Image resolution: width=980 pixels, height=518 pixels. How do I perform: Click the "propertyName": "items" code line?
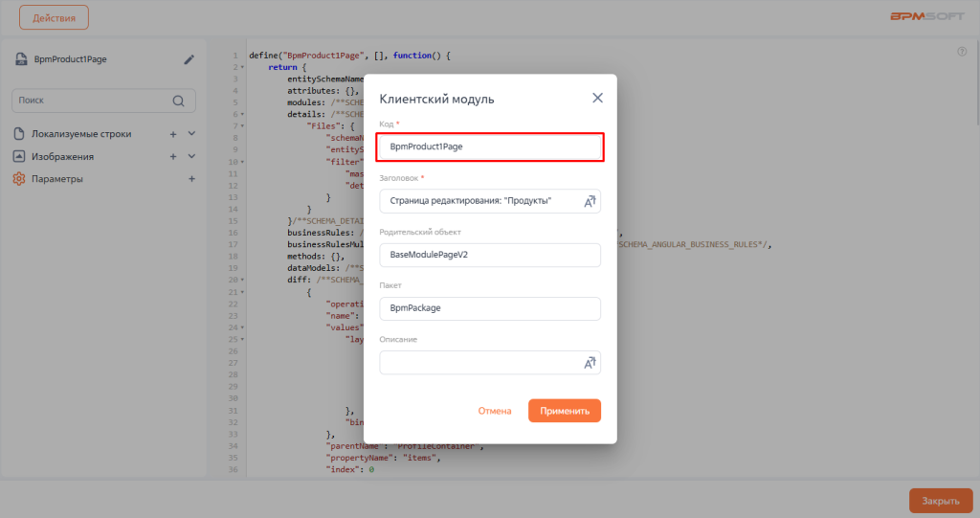(x=383, y=458)
